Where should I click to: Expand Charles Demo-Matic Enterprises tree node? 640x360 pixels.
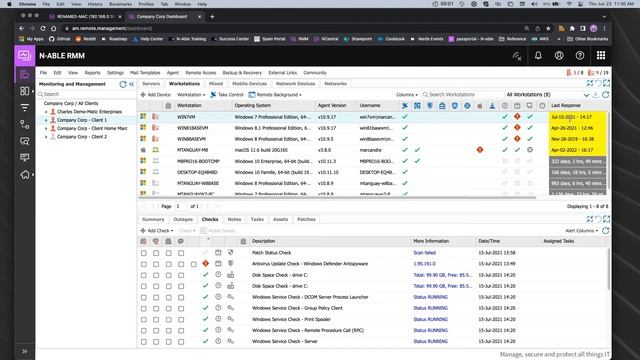click(x=46, y=112)
